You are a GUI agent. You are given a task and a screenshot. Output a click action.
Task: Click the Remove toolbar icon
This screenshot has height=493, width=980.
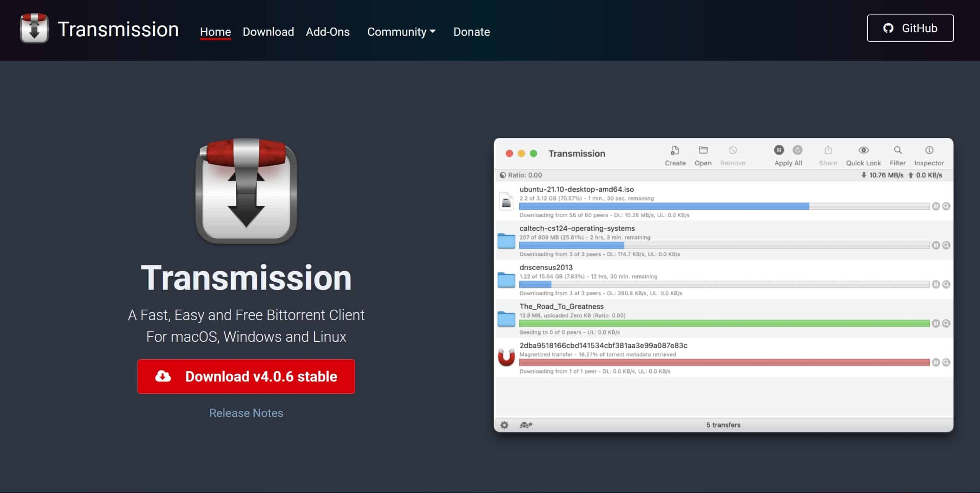pyautogui.click(x=733, y=150)
